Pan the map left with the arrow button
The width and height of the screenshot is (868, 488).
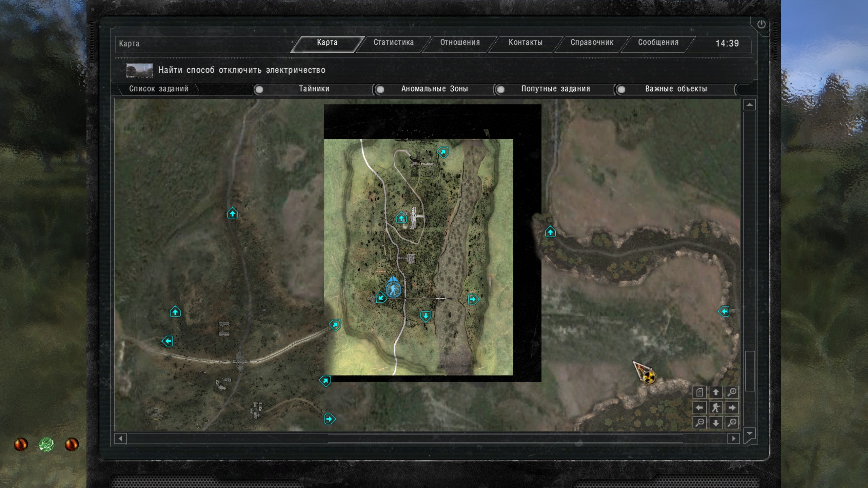[x=699, y=407]
